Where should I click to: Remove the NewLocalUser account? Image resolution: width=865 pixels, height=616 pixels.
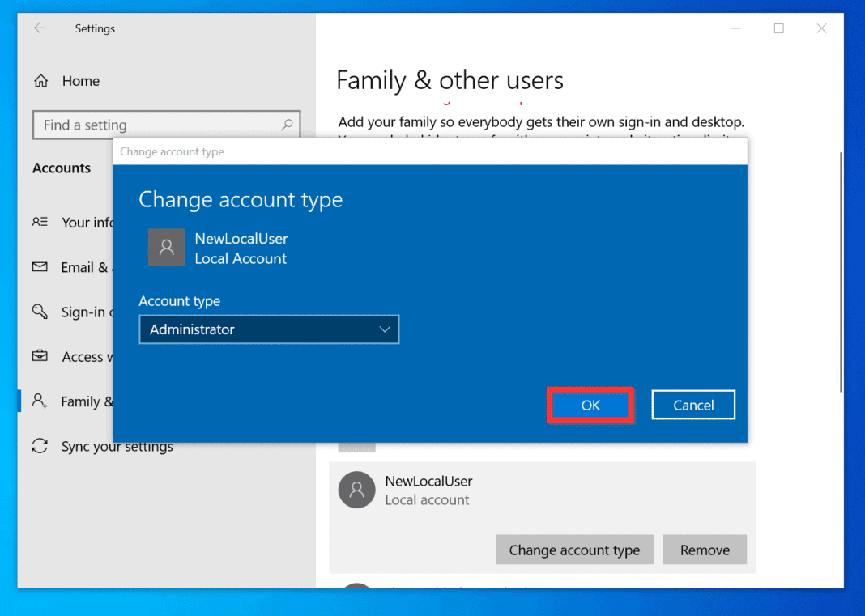coord(705,549)
